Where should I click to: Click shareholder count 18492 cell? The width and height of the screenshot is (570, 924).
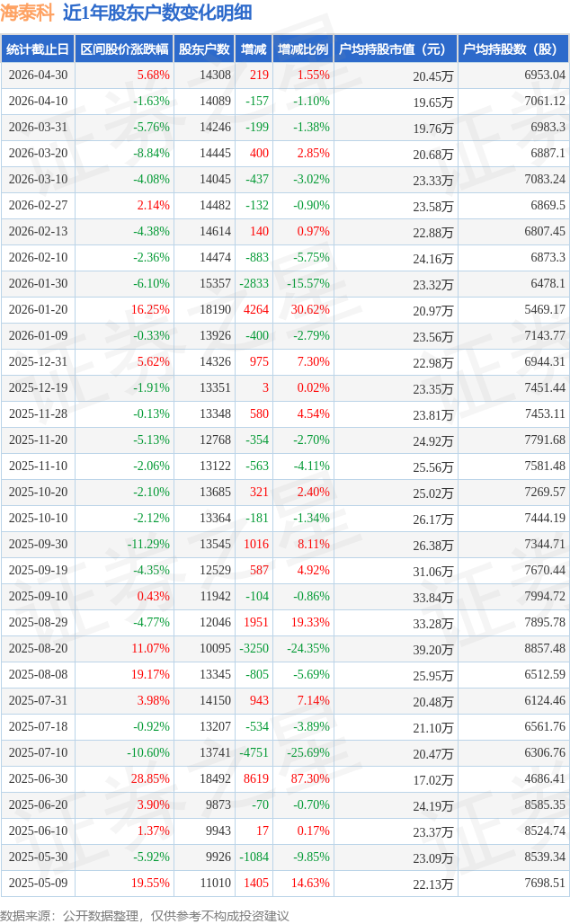215,778
